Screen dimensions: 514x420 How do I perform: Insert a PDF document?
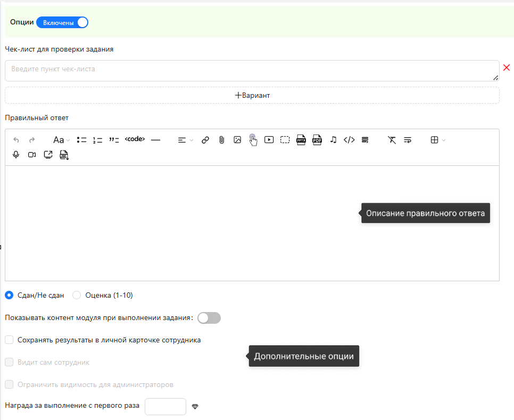317,140
